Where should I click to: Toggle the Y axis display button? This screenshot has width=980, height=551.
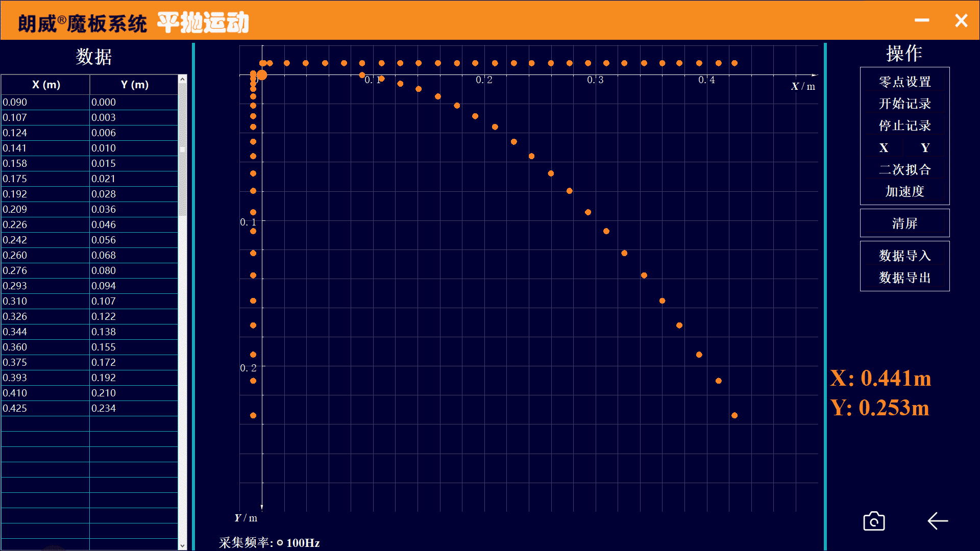(925, 148)
